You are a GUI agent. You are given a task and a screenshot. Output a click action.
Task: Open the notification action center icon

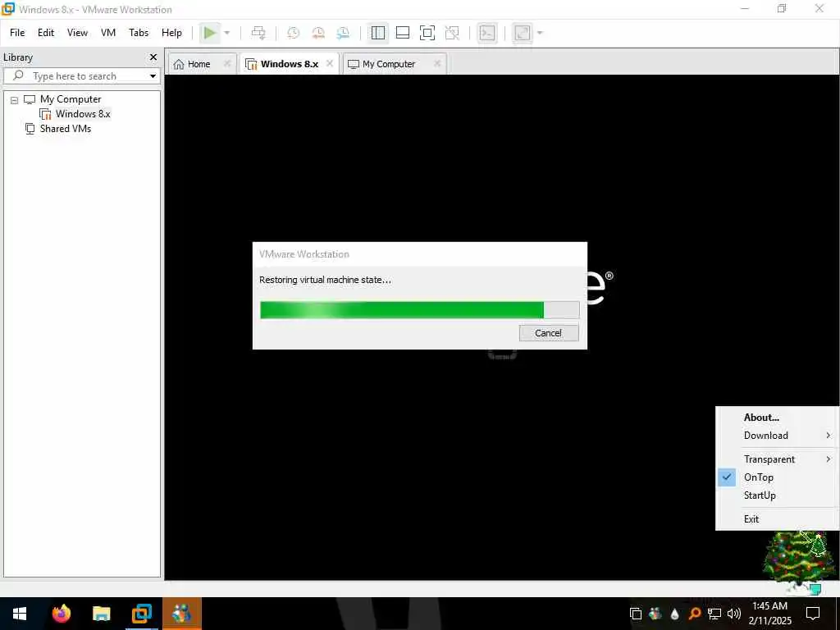pyautogui.click(x=813, y=614)
